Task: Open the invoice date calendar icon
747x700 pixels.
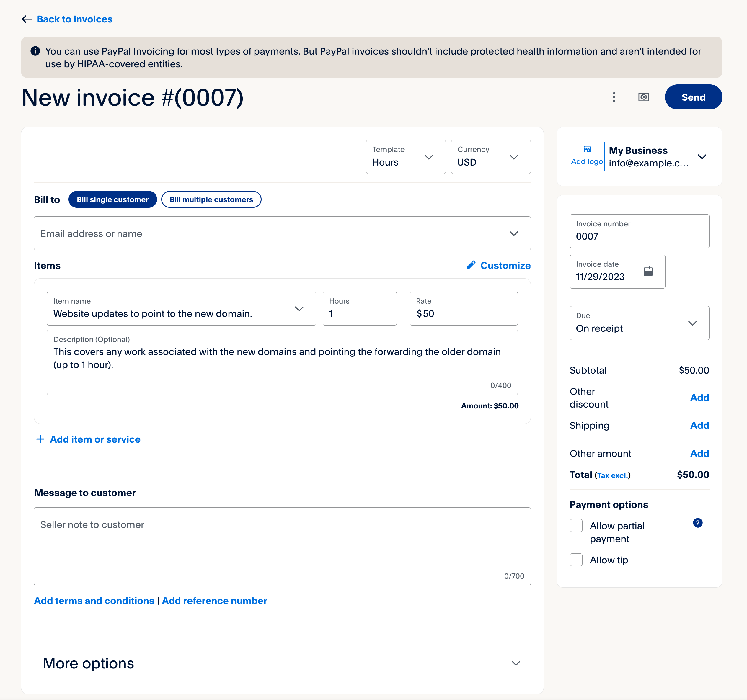Action: [x=648, y=271]
